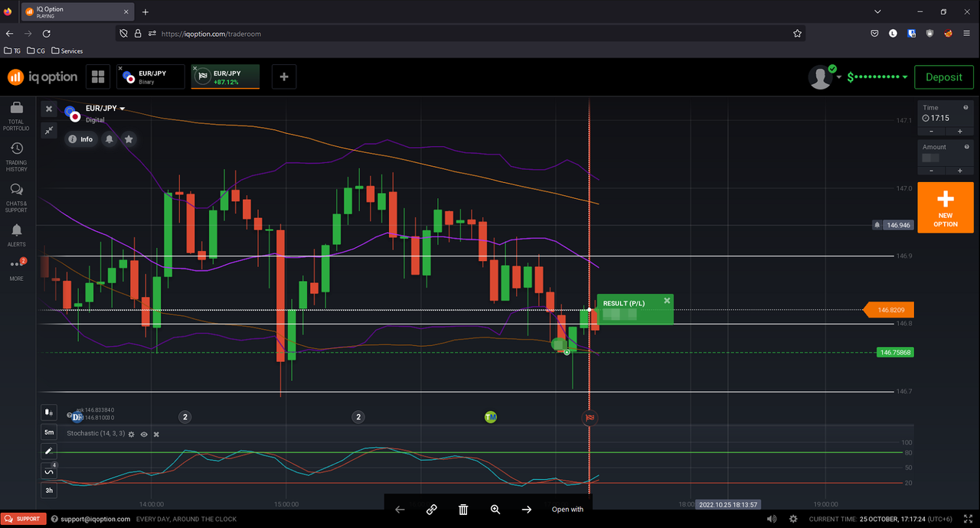Open Chats & Support in the sidebar
Image resolution: width=980 pixels, height=528 pixels.
pyautogui.click(x=16, y=197)
